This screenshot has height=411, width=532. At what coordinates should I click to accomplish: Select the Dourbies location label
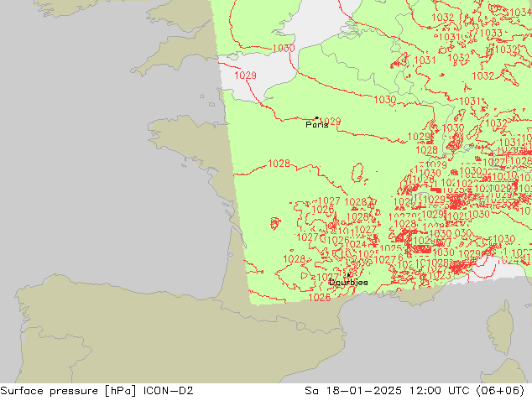[x=348, y=282]
